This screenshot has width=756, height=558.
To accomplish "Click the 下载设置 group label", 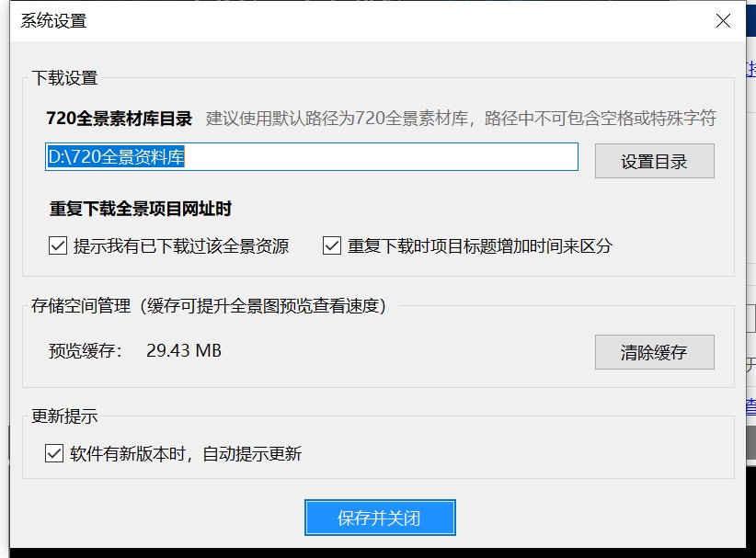I will pyautogui.click(x=64, y=78).
